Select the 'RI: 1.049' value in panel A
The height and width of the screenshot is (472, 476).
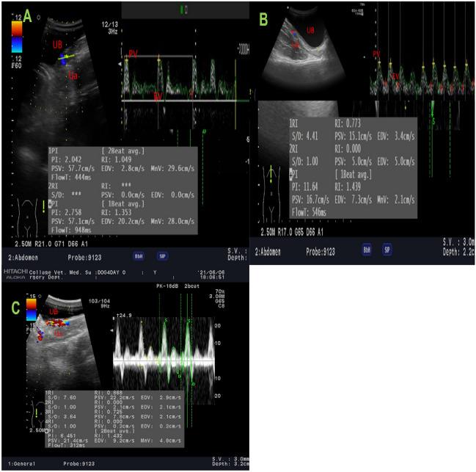point(117,159)
